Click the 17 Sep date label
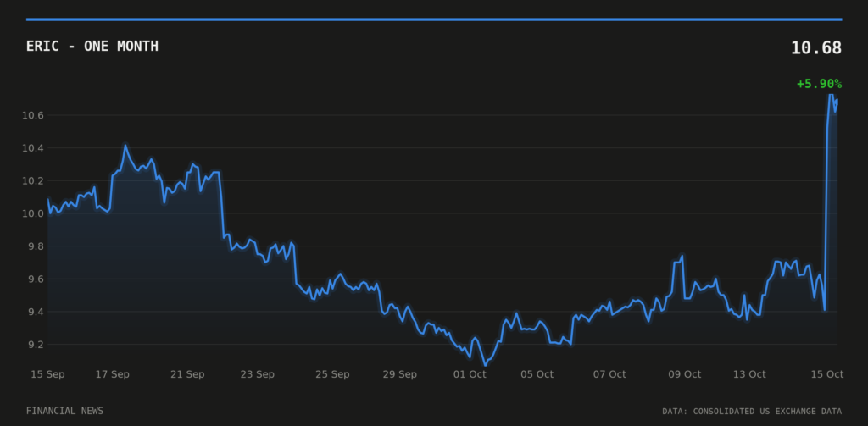Viewport: 868px width, 426px height. [113, 374]
